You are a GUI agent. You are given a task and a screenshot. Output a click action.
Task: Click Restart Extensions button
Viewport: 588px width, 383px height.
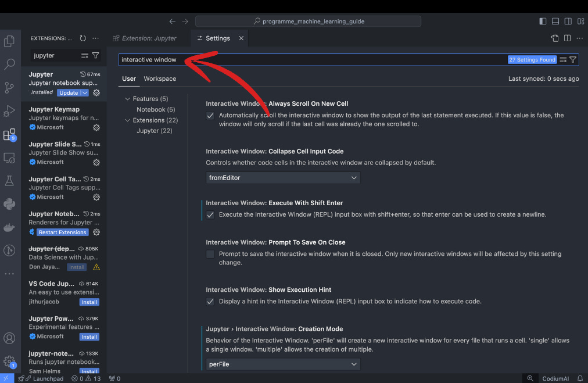coord(63,232)
